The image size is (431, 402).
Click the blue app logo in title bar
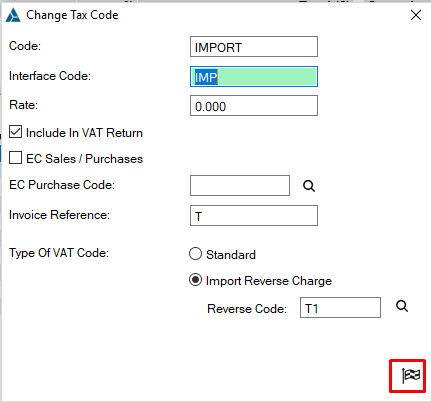pos(13,15)
